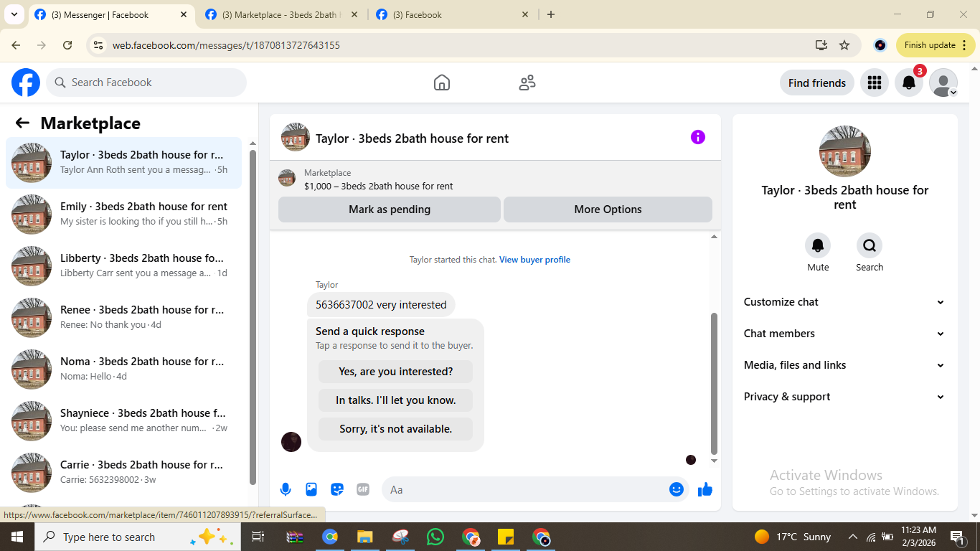
Task: Attach a photo file icon
Action: (311, 489)
